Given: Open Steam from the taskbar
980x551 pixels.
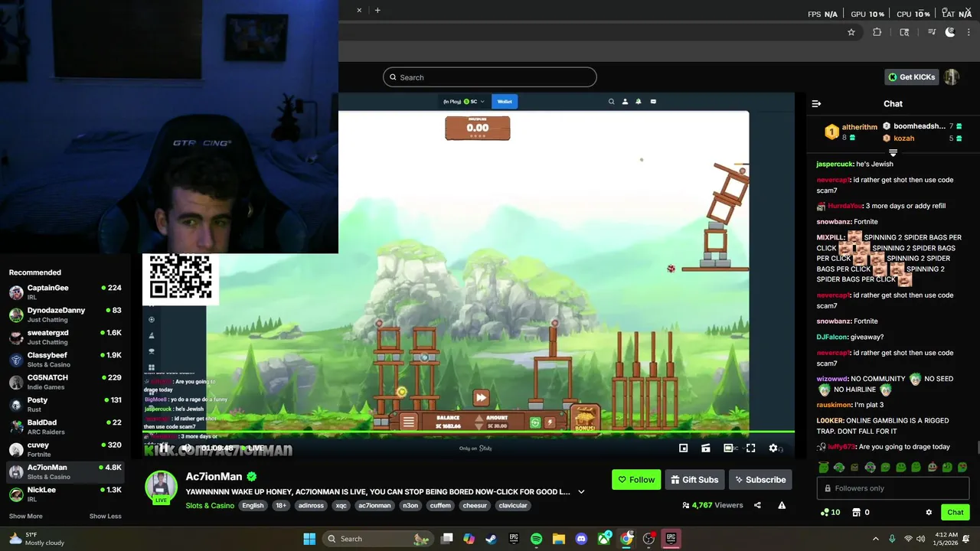Looking at the screenshot, I should [x=491, y=539].
